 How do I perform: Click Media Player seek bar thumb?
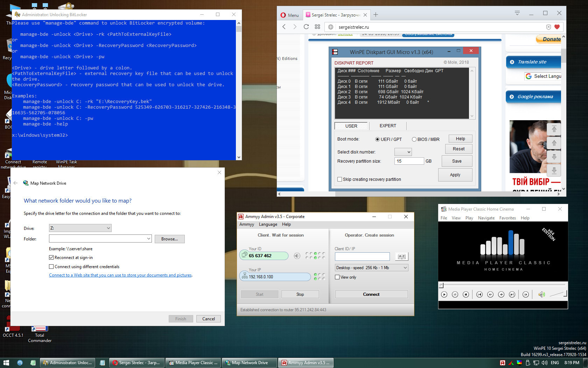(441, 285)
